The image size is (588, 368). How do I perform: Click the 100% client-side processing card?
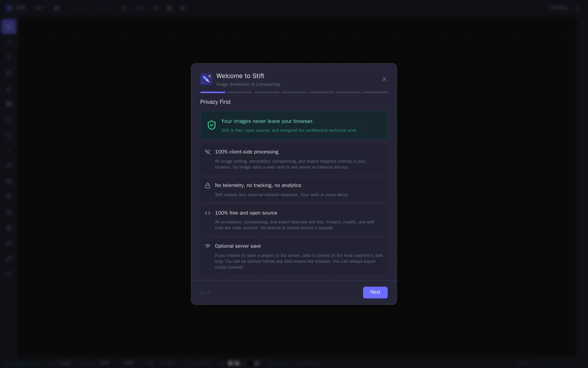294,159
